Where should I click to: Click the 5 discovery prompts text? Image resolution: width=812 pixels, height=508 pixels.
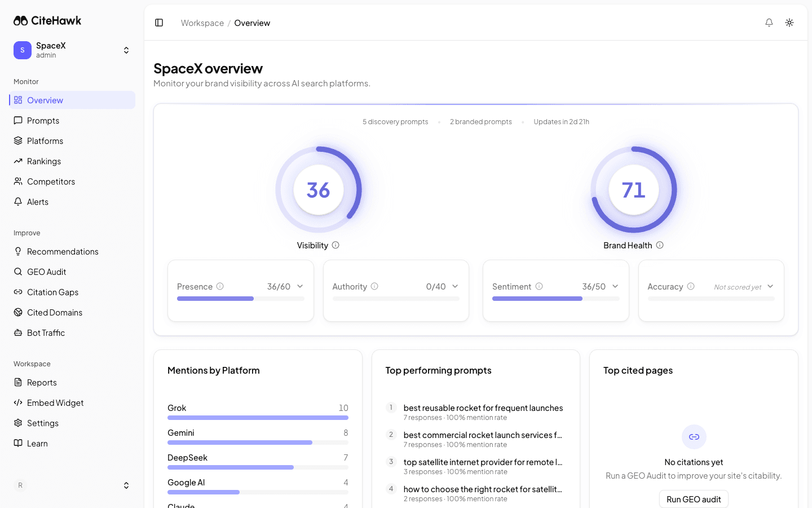tap(395, 122)
